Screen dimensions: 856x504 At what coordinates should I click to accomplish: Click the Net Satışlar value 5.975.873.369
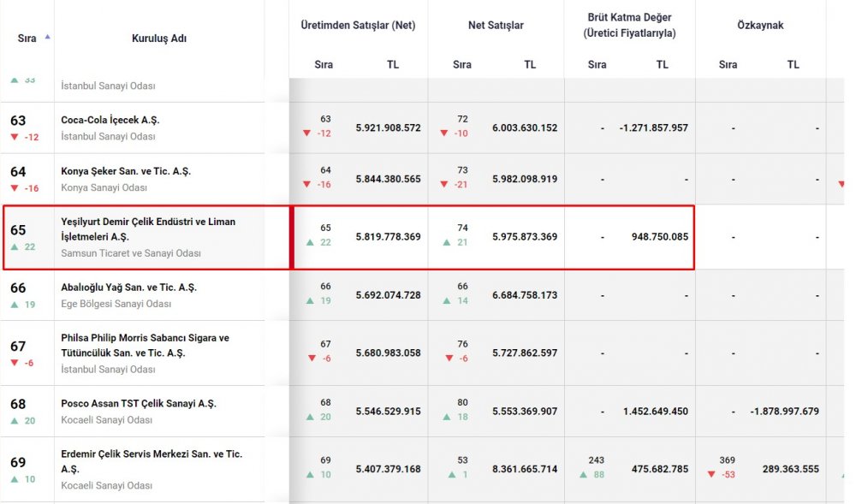[525, 237]
